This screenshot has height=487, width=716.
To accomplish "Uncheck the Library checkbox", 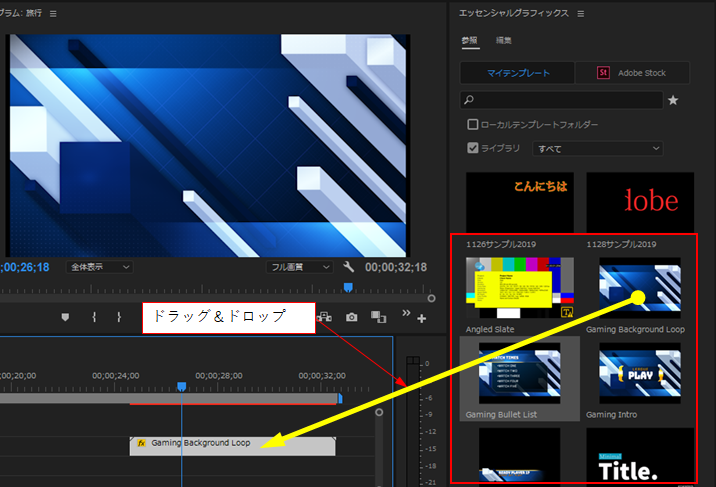I will coord(473,148).
